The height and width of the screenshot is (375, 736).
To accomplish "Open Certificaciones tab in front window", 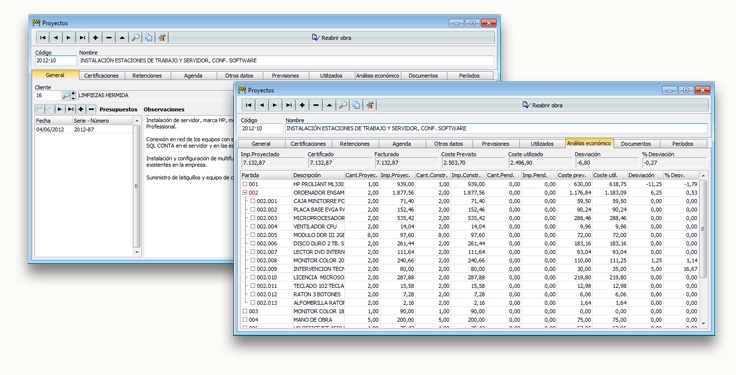I will point(308,144).
